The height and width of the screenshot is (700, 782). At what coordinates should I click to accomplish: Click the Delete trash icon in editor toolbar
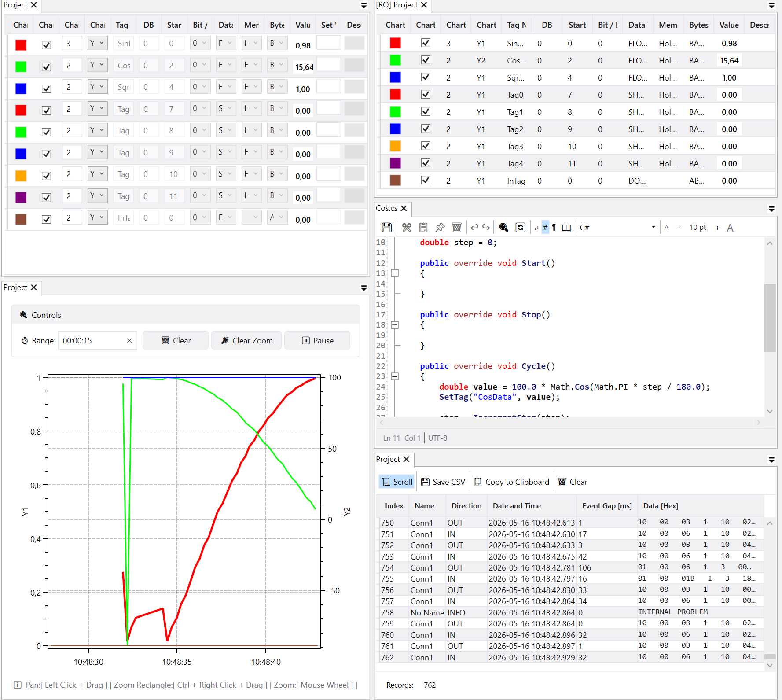pos(457,227)
